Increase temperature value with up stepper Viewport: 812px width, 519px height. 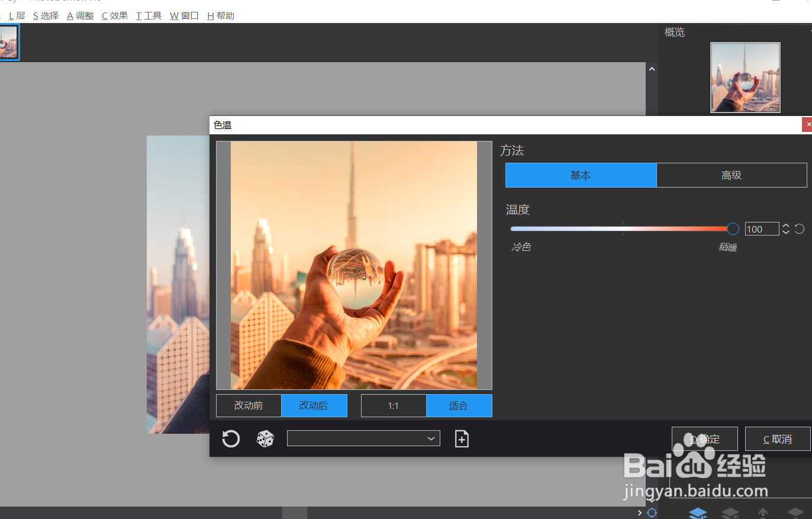[x=786, y=225]
